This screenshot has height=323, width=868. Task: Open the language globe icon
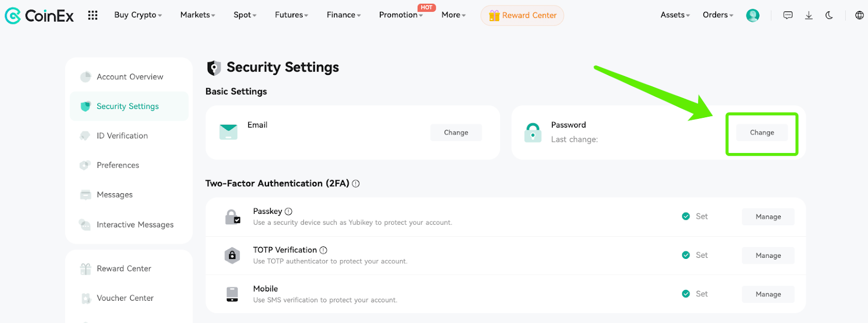[x=859, y=15]
